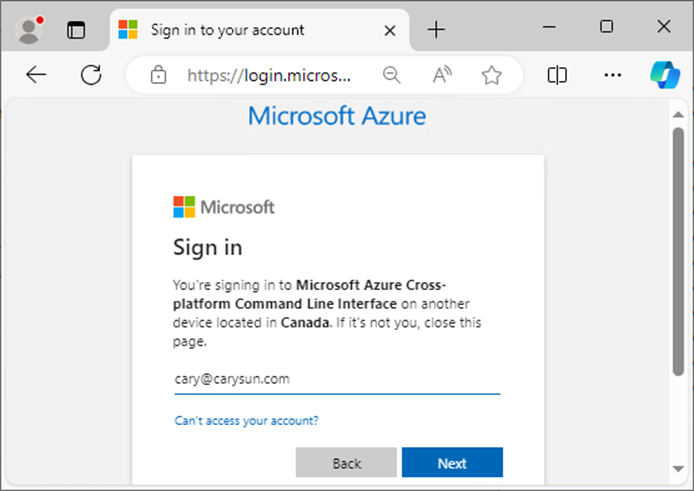Open the browser profile avatar icon

pyautogui.click(x=29, y=30)
